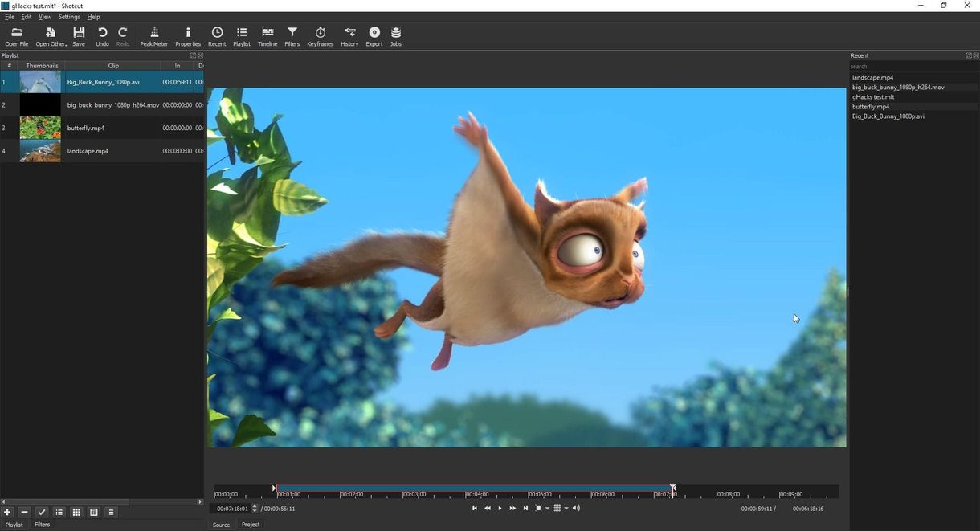
Task: Open the zoom dropdown arrow in player
Action: click(x=548, y=509)
